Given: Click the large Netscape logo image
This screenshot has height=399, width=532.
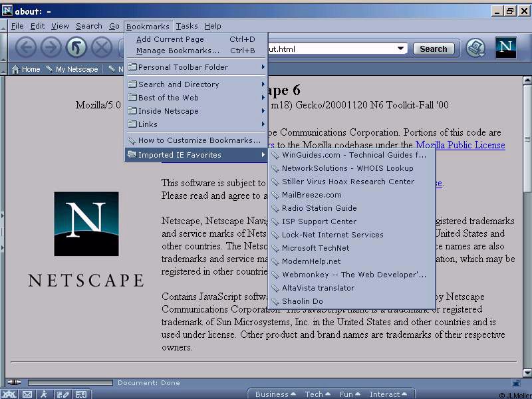Looking at the screenshot, I should pos(86,224).
